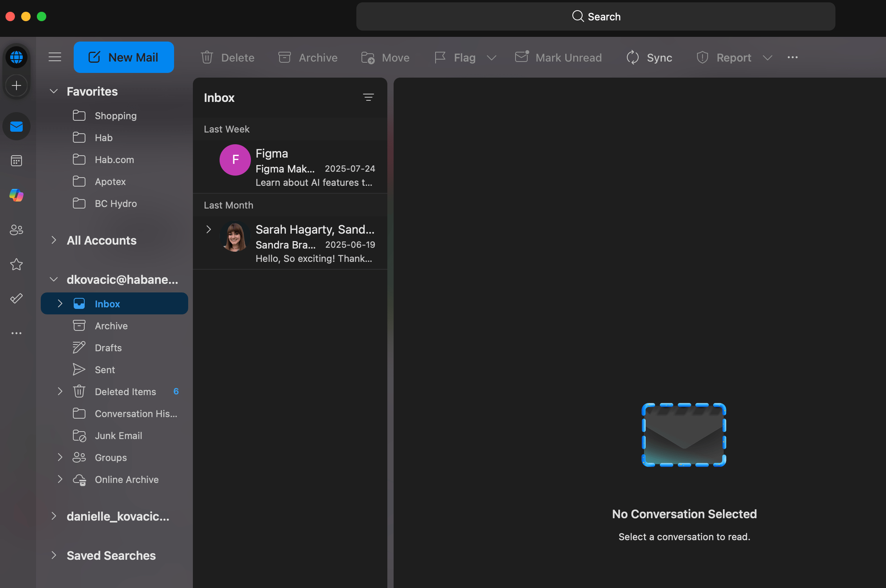Click the toolbar more options ellipsis
The image size is (886, 588).
(793, 57)
